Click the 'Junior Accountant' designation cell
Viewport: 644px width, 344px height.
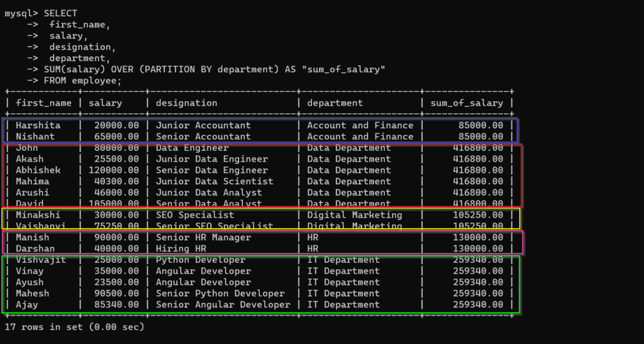click(203, 125)
